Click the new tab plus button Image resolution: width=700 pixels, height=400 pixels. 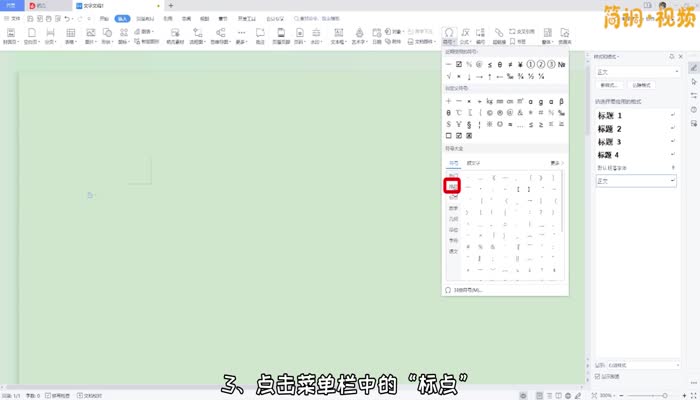click(170, 5)
